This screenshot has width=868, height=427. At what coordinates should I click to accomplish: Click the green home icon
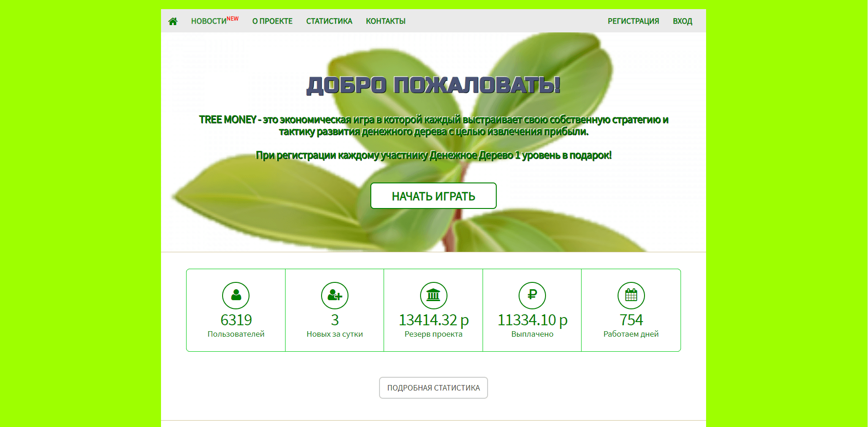173,21
